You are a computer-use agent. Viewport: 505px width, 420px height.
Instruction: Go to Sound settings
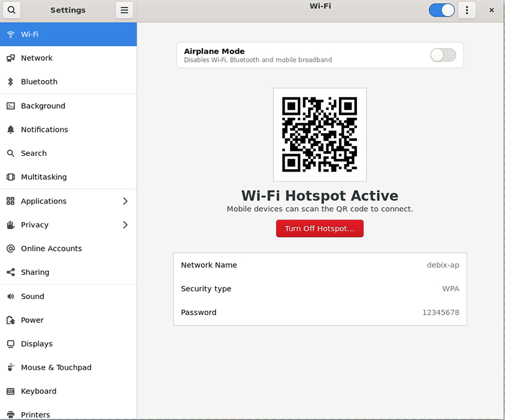tap(68, 296)
